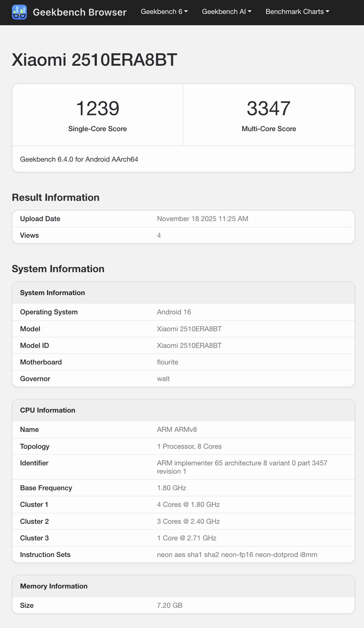Click the Geekbench Browser logo icon
The image size is (364, 628).
coord(19,11)
